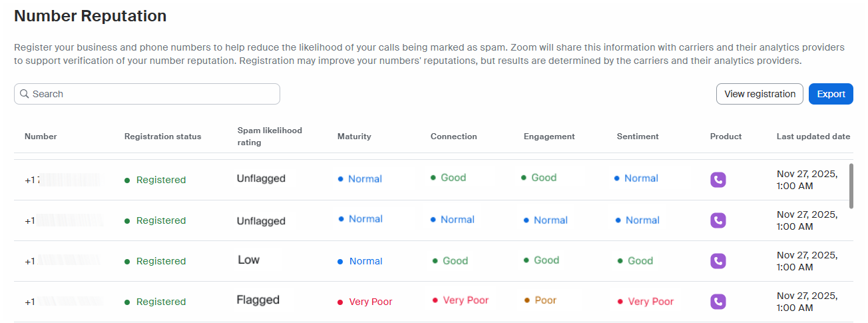868x323 pixels.
Task: Click the phone icon in the Flagged row
Action: pos(718,302)
